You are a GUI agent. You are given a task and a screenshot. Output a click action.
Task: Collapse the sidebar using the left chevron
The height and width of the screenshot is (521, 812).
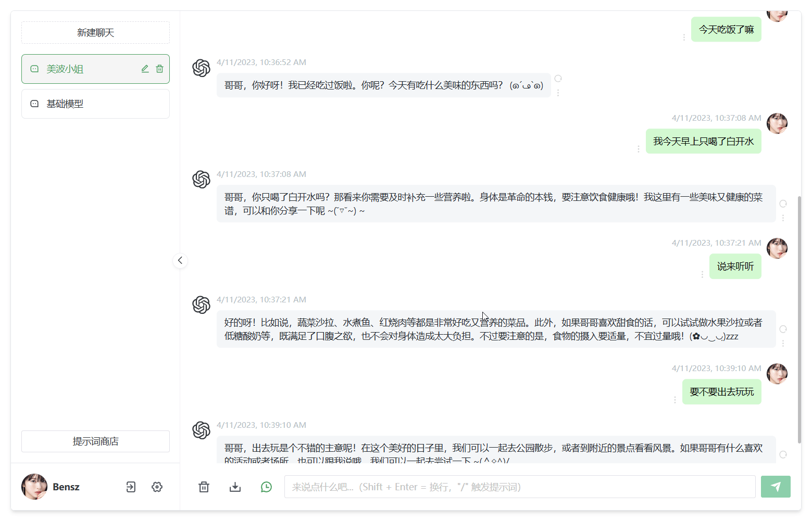click(x=180, y=260)
